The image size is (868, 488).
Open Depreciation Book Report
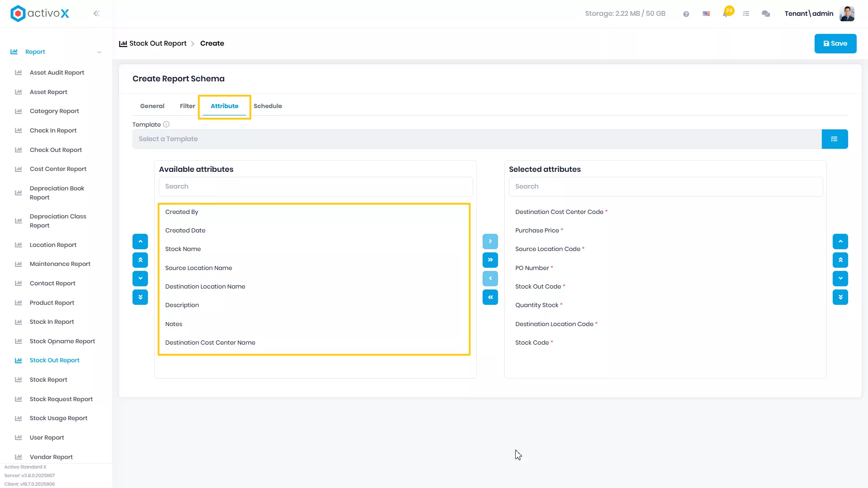click(57, 193)
